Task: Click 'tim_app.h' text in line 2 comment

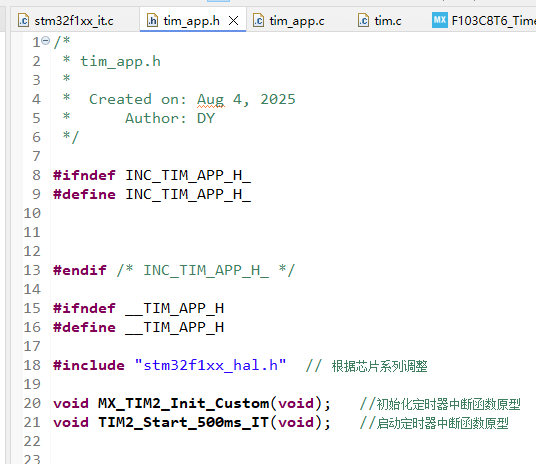Action: (x=120, y=62)
